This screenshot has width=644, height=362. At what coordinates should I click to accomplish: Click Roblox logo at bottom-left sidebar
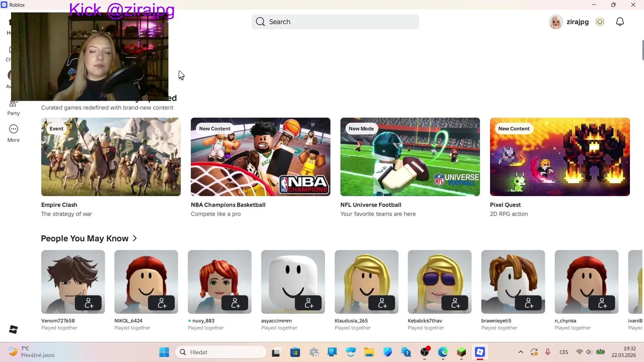(14, 329)
